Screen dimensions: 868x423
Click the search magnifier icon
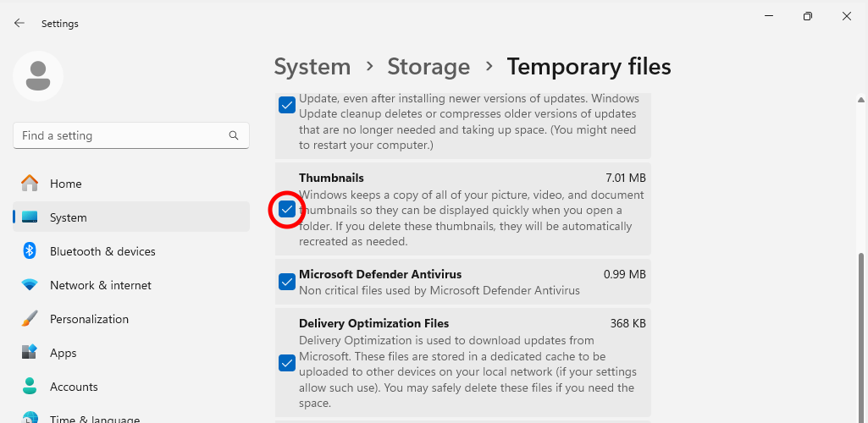[234, 135]
